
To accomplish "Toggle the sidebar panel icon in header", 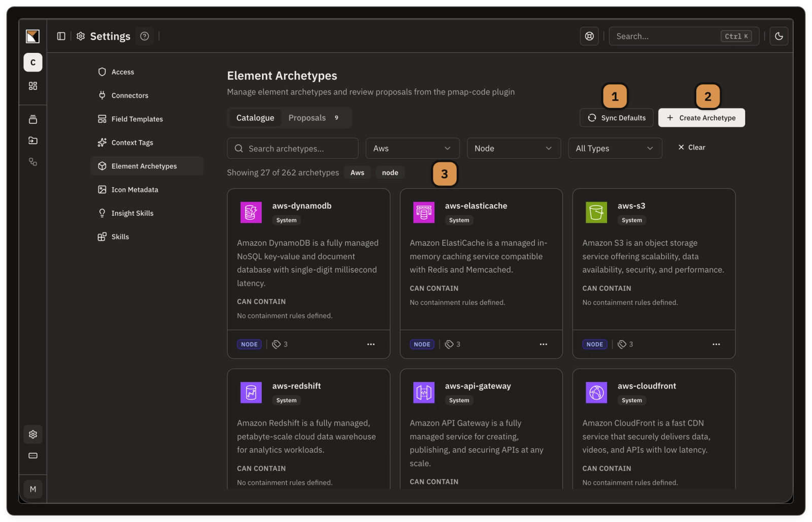I will click(61, 36).
